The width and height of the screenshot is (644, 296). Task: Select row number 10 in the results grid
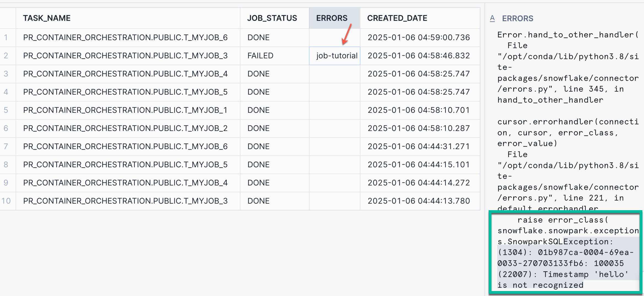pyautogui.click(x=7, y=201)
